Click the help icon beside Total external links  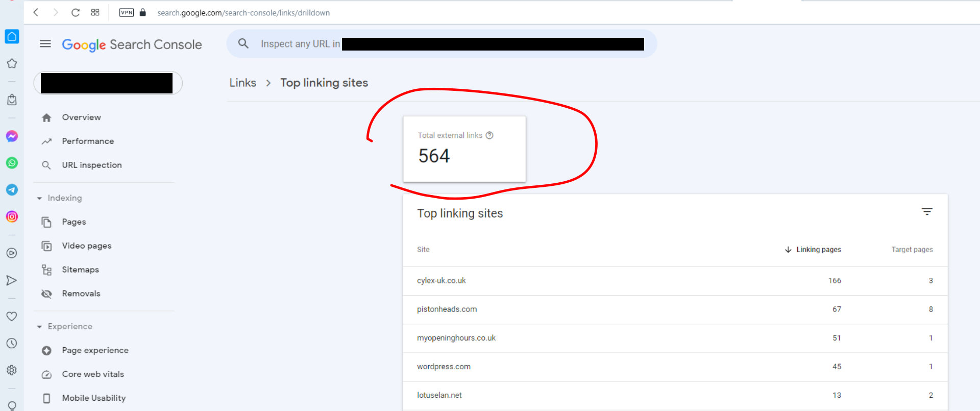pyautogui.click(x=489, y=135)
